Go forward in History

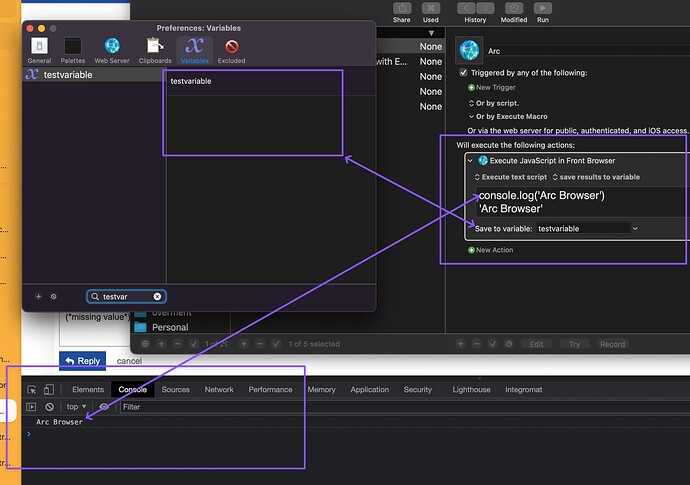(485, 8)
